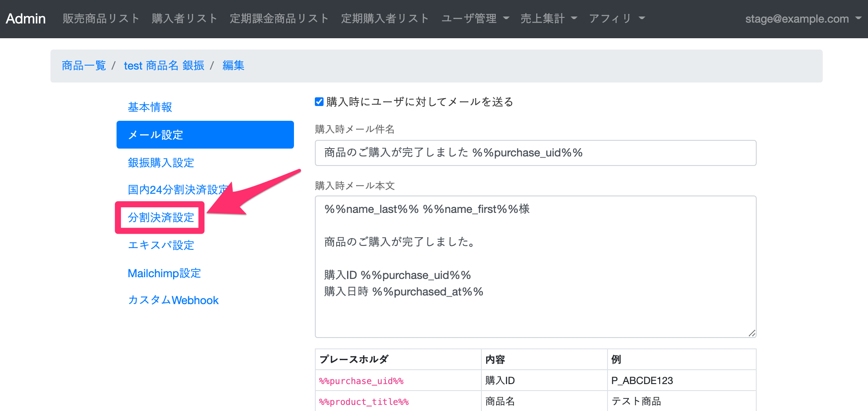Select the メール設定 sidebar tab
Image resolution: width=868 pixels, height=411 pixels.
(205, 135)
